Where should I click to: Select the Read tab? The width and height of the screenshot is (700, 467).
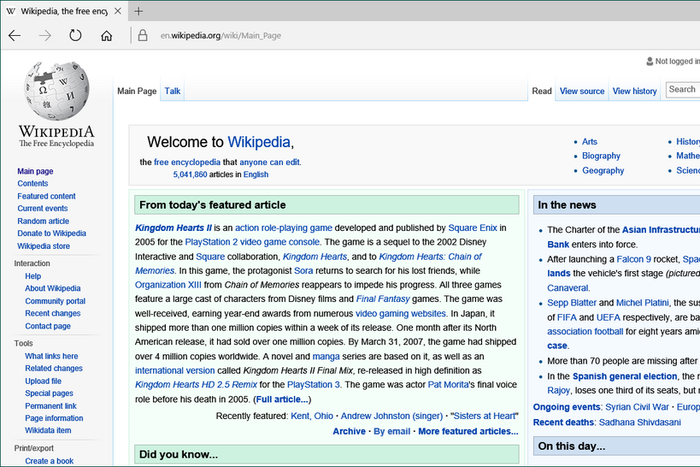coord(542,91)
